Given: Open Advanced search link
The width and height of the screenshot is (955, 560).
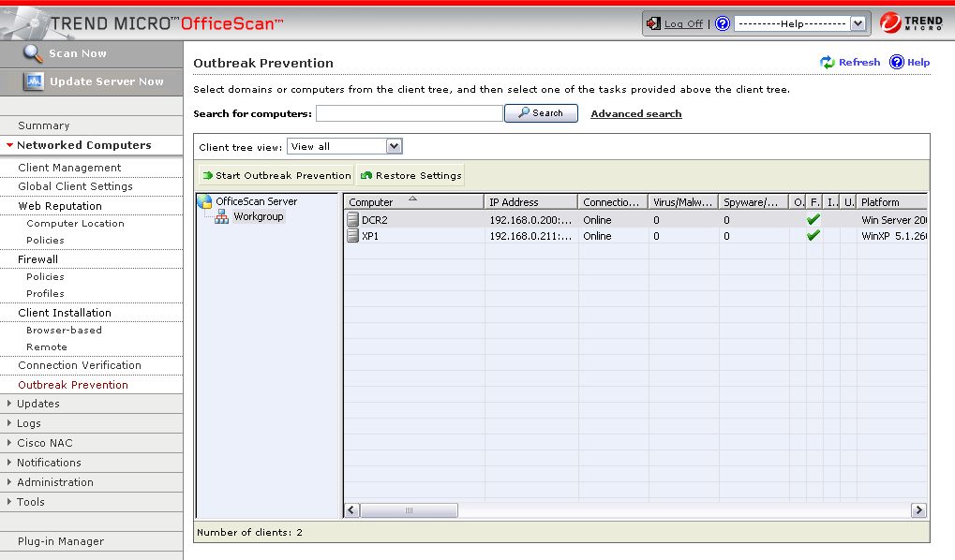Looking at the screenshot, I should click(635, 114).
